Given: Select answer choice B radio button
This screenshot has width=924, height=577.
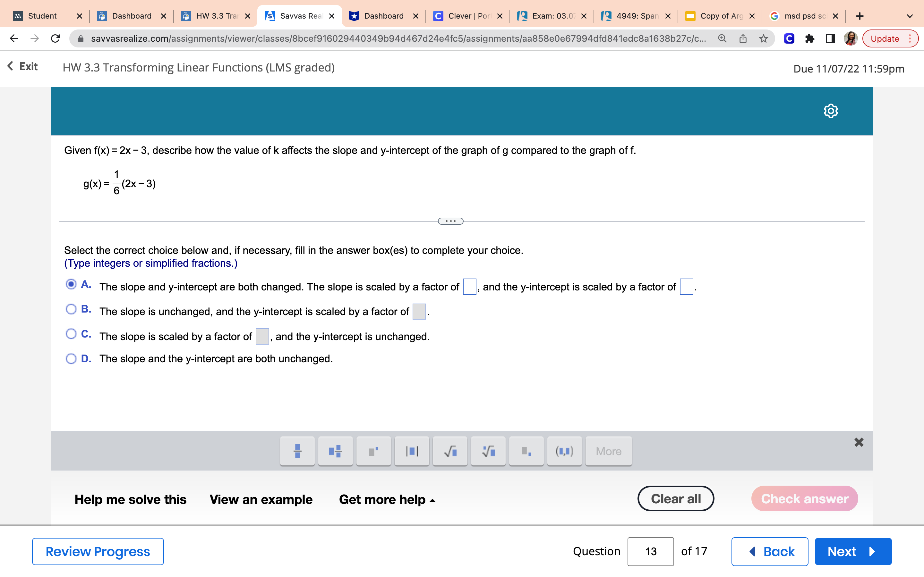Looking at the screenshot, I should point(71,309).
